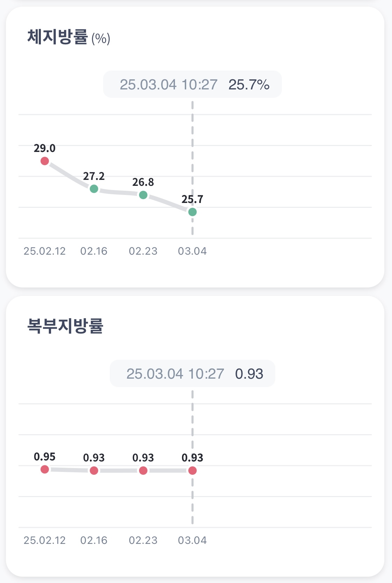Screen dimensions: 392x583
Task: Tap 02.23 date label under 복부지방률 chart
Action: point(143,540)
